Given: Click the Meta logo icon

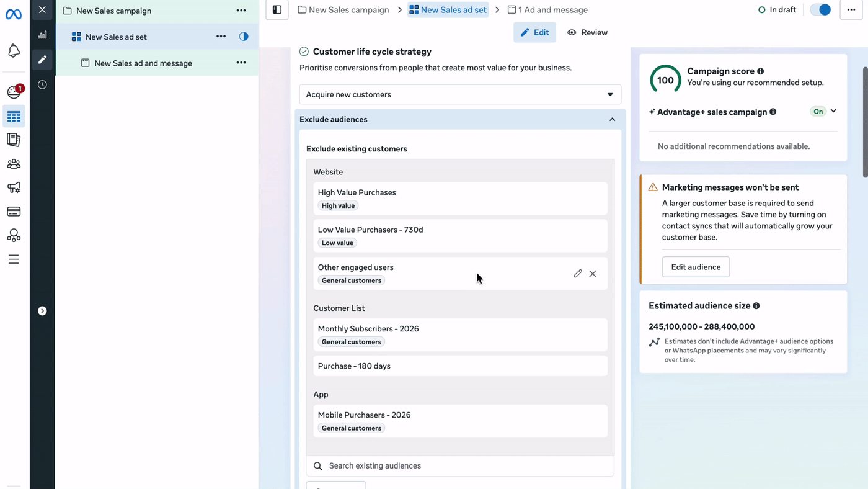Looking at the screenshot, I should pos(14,14).
